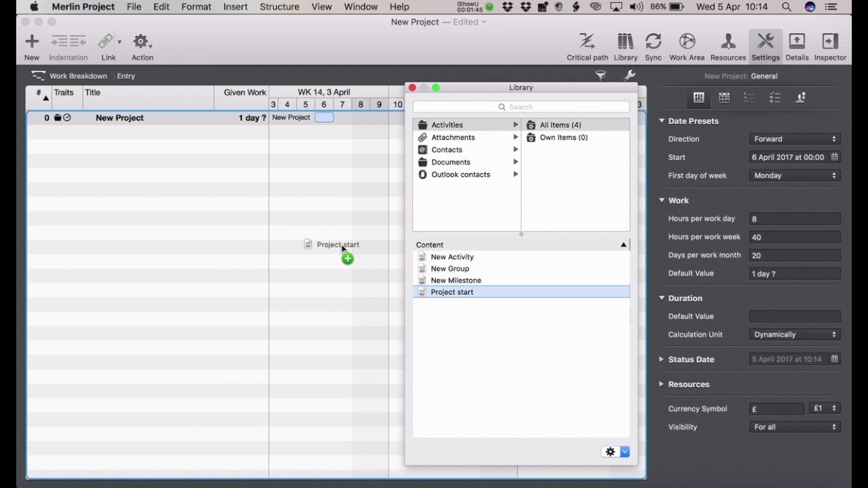The width and height of the screenshot is (868, 488).
Task: Open the Inspector toolbar icon
Action: (830, 42)
